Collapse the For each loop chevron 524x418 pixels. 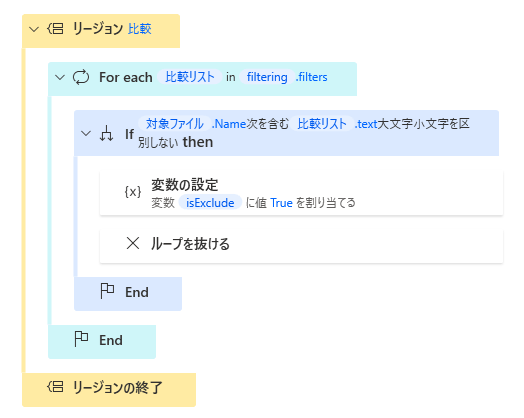point(60,78)
